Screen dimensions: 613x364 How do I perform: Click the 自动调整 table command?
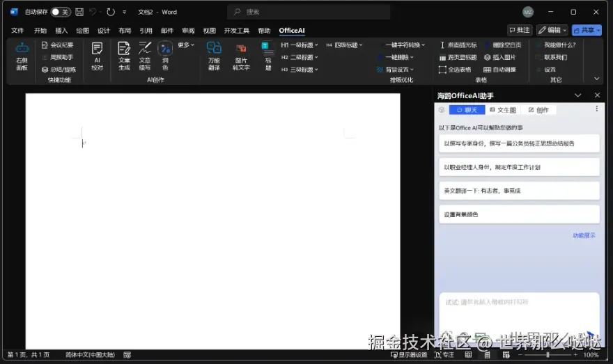[500, 70]
